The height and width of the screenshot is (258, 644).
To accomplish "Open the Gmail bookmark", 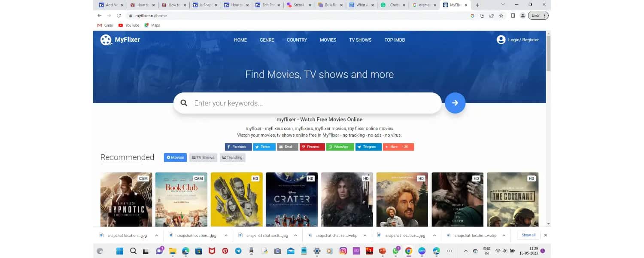I will pyautogui.click(x=106, y=25).
